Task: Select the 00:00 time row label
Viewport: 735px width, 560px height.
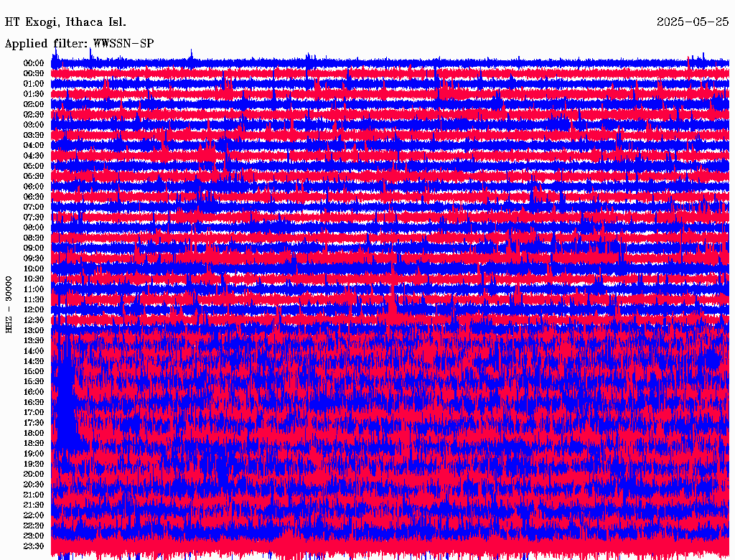Action: coord(34,63)
